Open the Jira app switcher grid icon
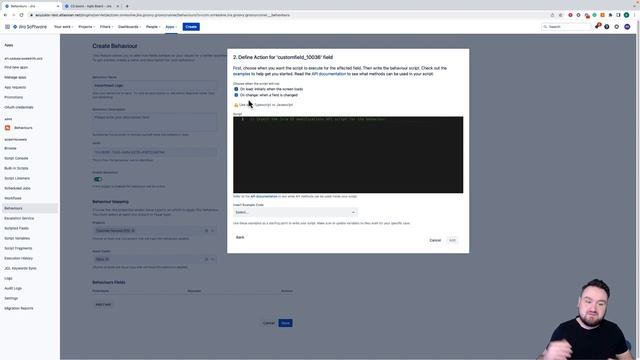 [7, 27]
